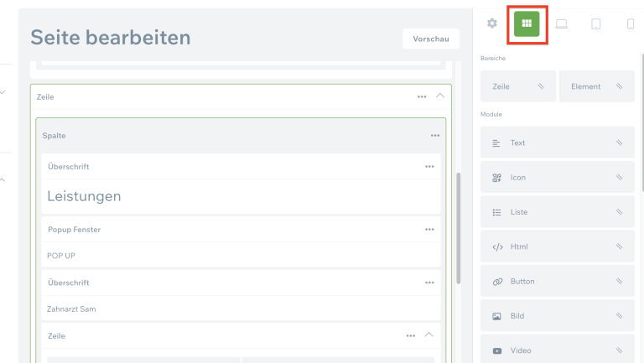
Task: Select the Button module
Action: [x=557, y=282]
